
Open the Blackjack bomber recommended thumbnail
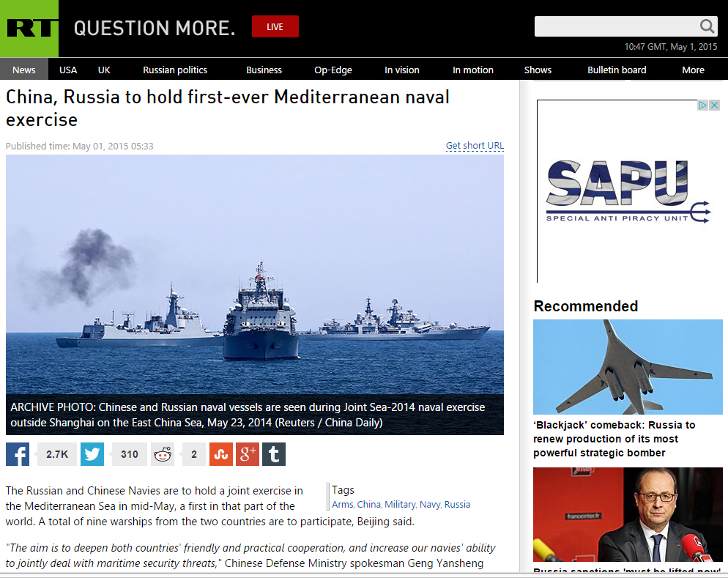coord(628,367)
